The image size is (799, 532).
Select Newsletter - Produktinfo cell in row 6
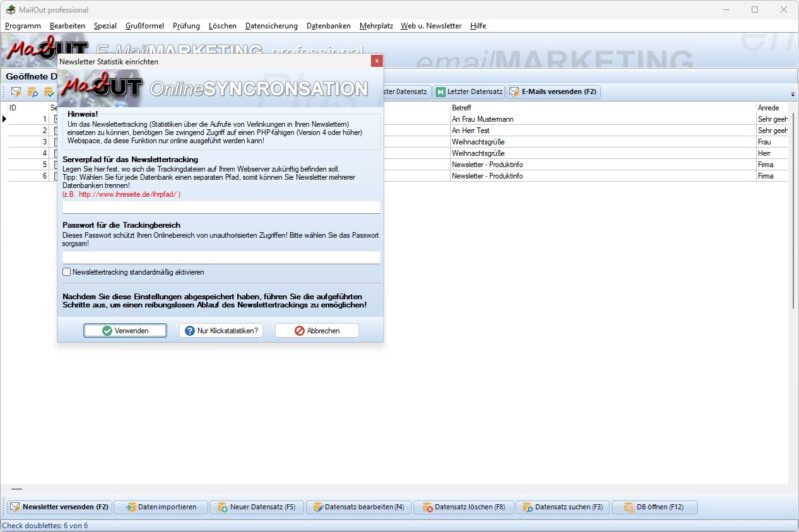point(603,175)
